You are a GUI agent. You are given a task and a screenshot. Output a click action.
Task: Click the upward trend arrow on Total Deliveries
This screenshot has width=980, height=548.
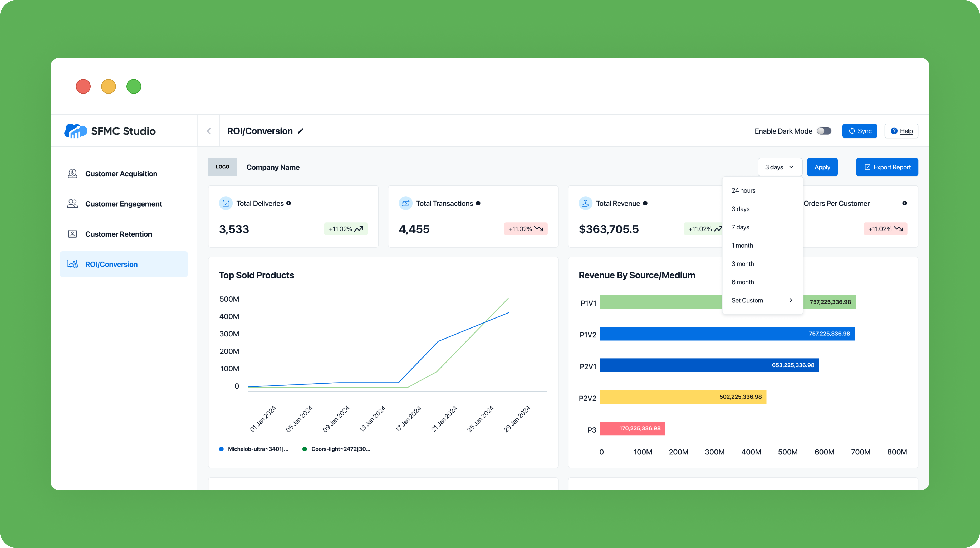point(359,229)
